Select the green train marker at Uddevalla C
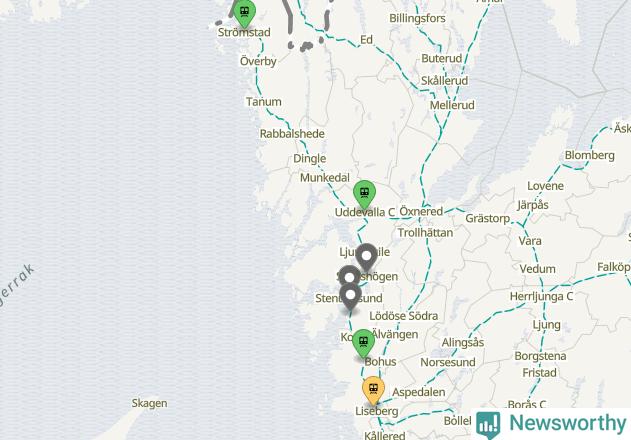 click(365, 195)
